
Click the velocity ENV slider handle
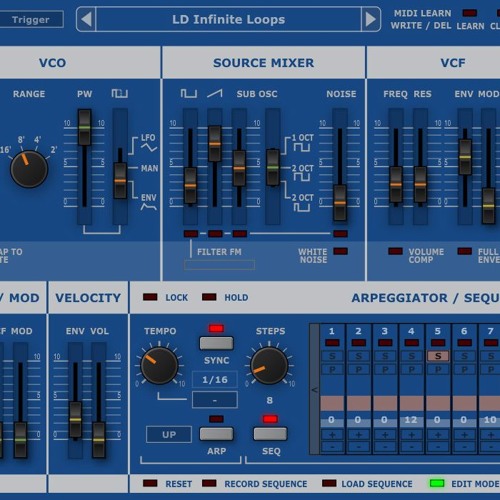[x=75, y=420]
